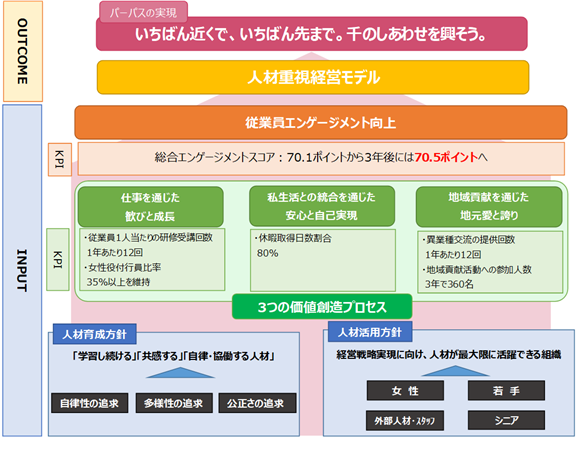Click the 女性 dark button

click(405, 391)
